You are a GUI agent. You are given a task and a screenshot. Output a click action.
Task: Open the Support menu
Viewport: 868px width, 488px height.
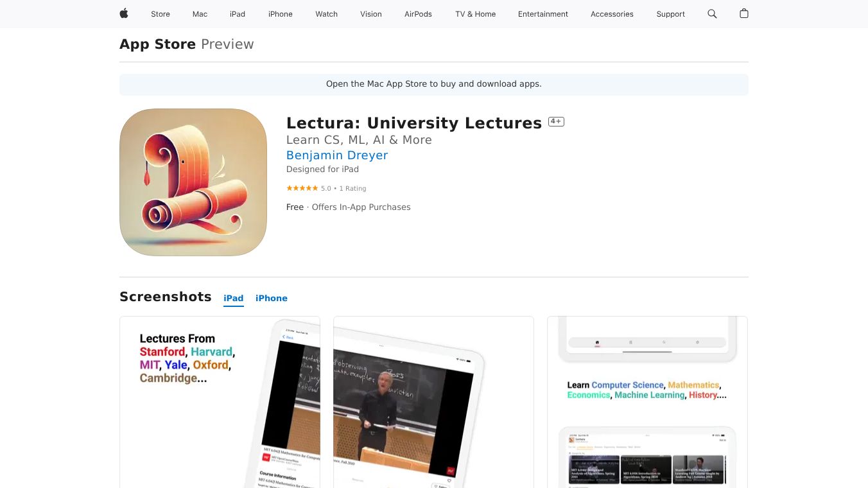(x=671, y=14)
